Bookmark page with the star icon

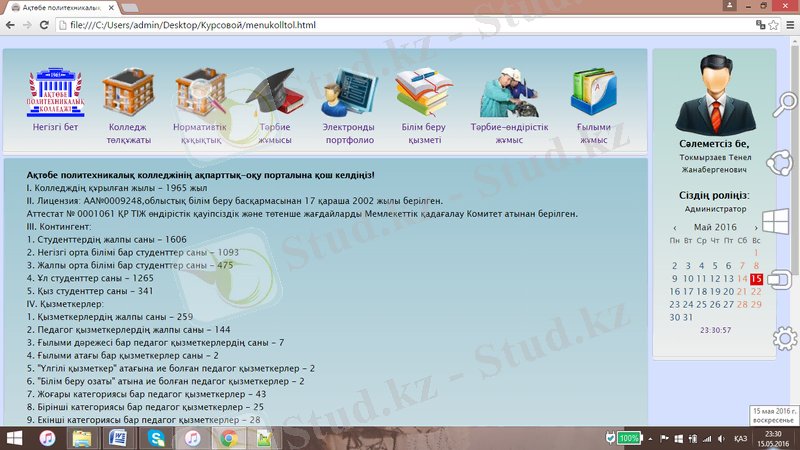(773, 25)
